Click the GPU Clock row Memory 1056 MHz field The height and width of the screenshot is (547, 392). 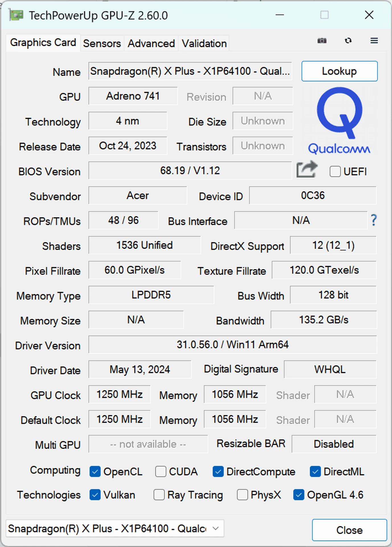click(235, 394)
